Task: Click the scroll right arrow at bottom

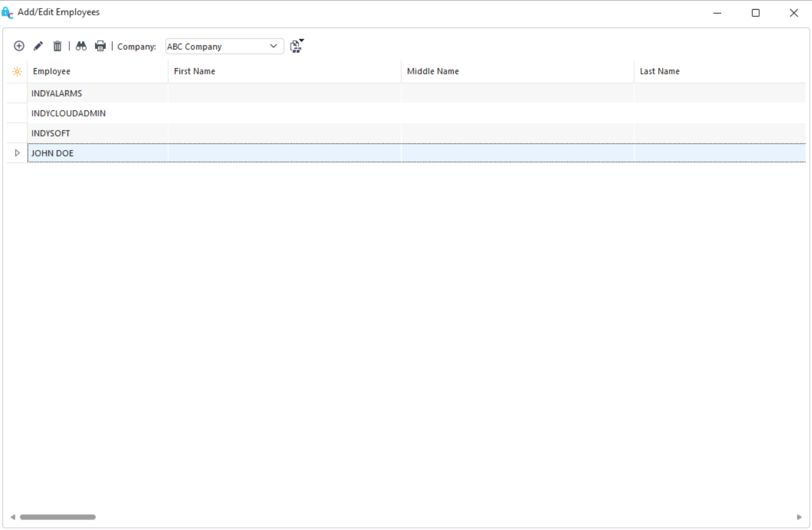Action: pyautogui.click(x=799, y=517)
